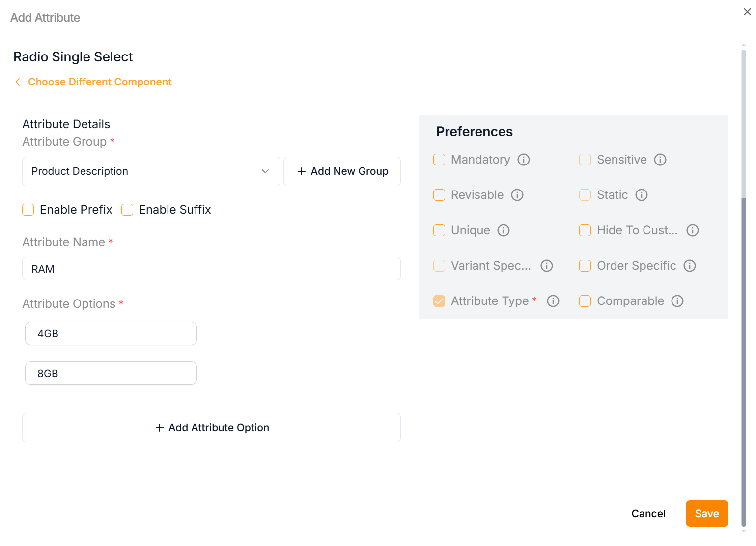The height and width of the screenshot is (546, 756).
Task: Click the Static preference info icon
Action: 642,195
